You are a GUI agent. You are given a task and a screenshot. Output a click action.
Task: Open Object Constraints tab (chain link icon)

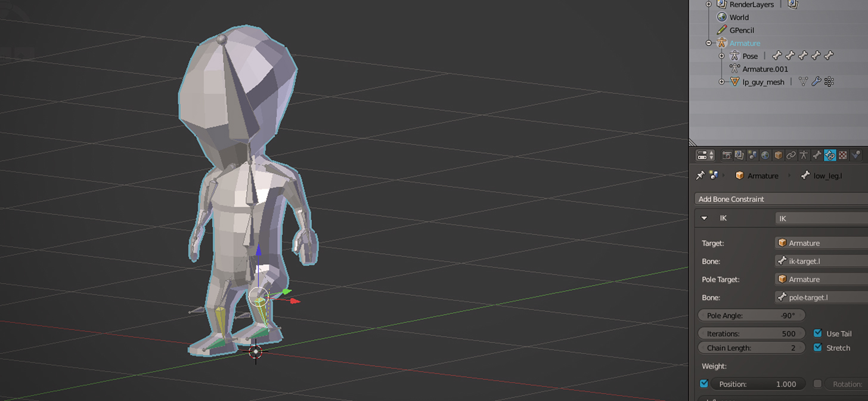(792, 155)
